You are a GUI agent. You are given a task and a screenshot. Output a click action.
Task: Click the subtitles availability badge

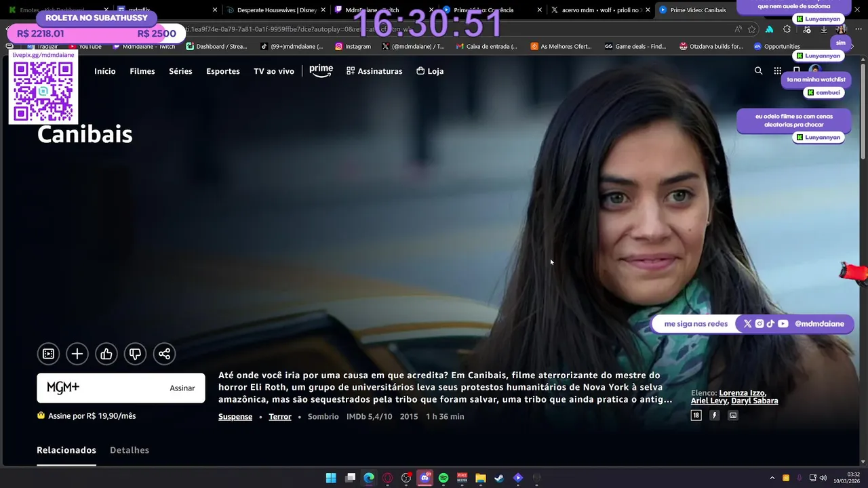(x=733, y=415)
